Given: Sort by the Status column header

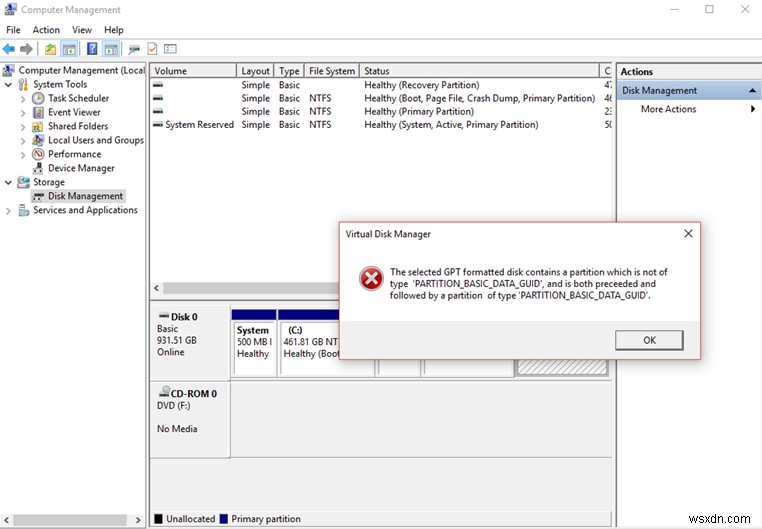Looking at the screenshot, I should tap(479, 71).
